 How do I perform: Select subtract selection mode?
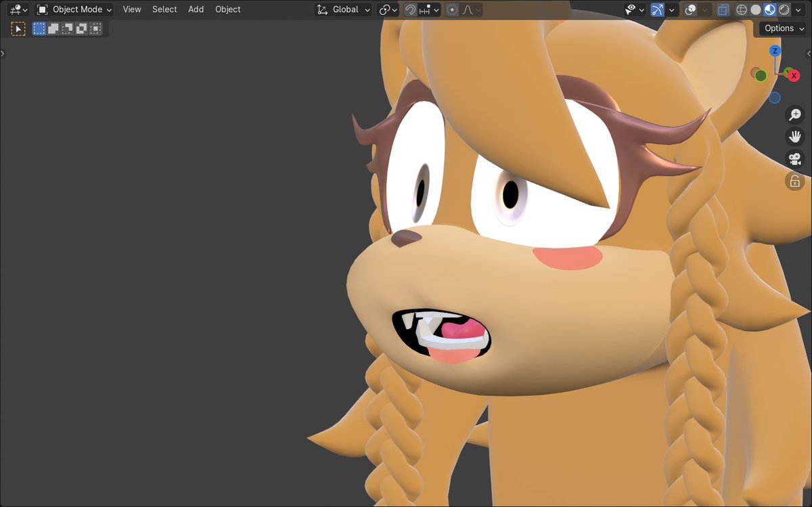[68, 28]
